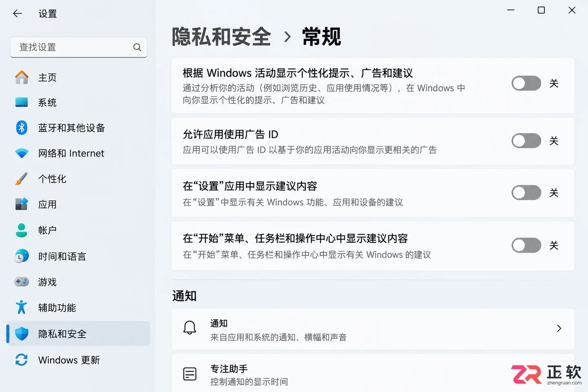Minimize the Settings window
The width and height of the screenshot is (588, 392).
511,10
